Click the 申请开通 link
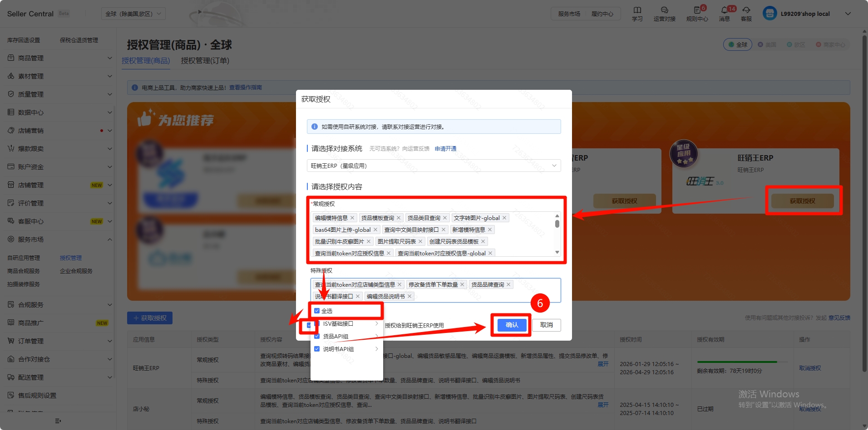The image size is (868, 430). (445, 149)
